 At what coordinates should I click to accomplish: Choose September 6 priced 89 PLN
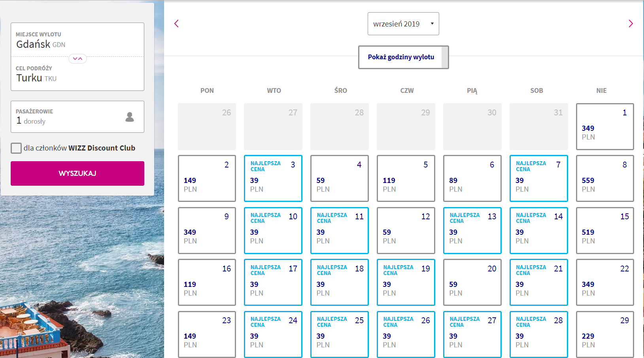pyautogui.click(x=472, y=178)
